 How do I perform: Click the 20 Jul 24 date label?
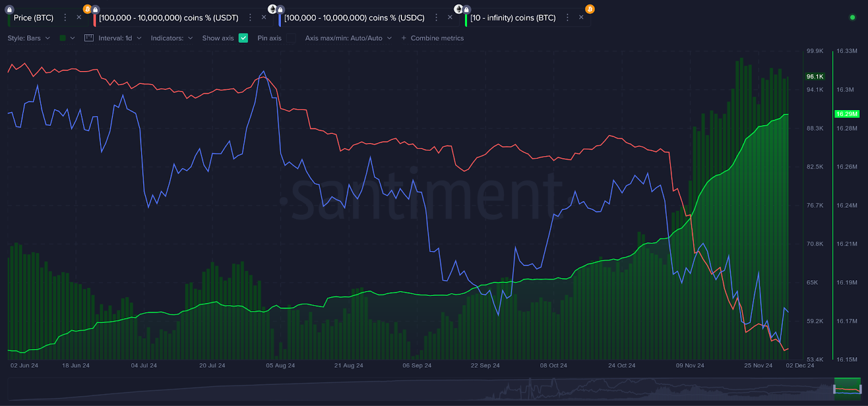click(x=212, y=365)
